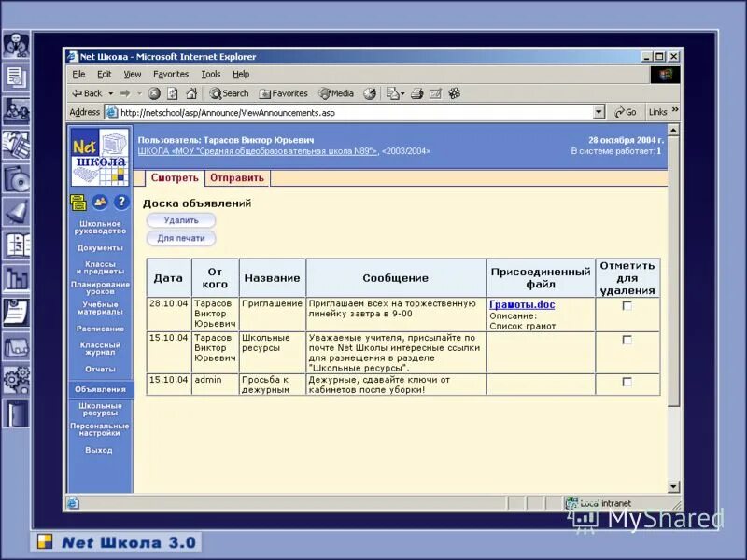Open Классный журнал in sidebar
The image size is (747, 560).
(100, 348)
